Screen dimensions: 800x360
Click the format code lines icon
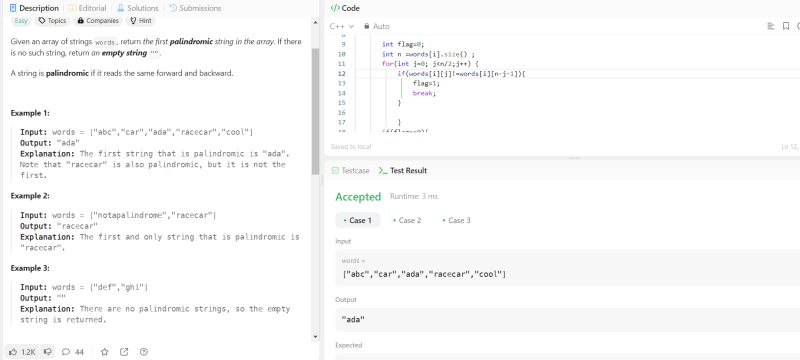(771, 27)
